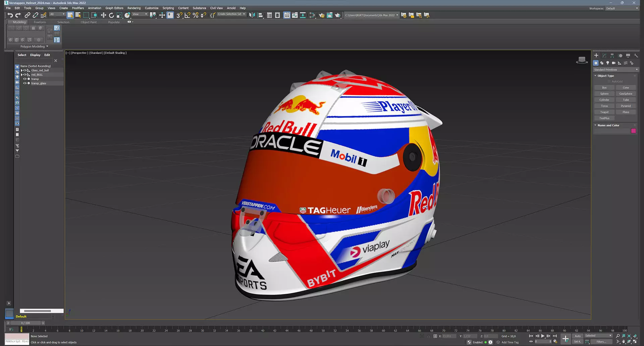Open the Scripting menu

tap(168, 8)
